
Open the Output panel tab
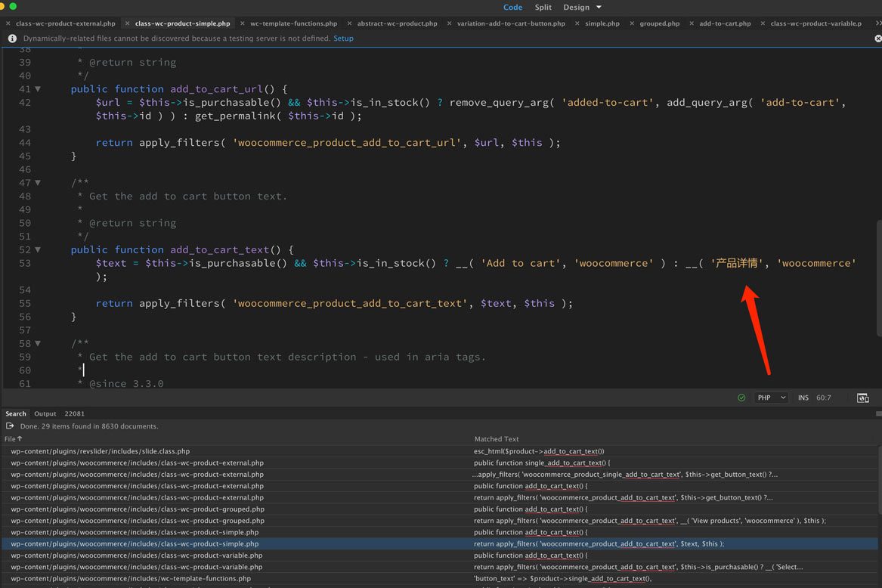[45, 414]
